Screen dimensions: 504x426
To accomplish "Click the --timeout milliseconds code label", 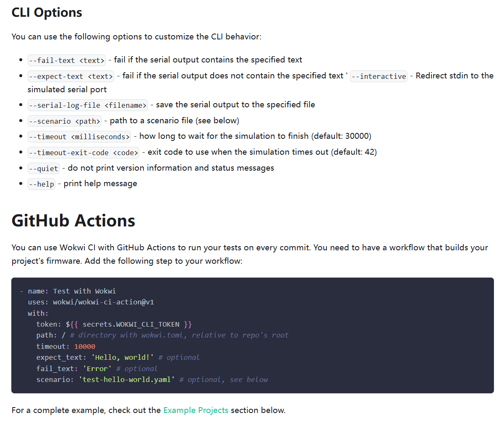I will [x=79, y=137].
